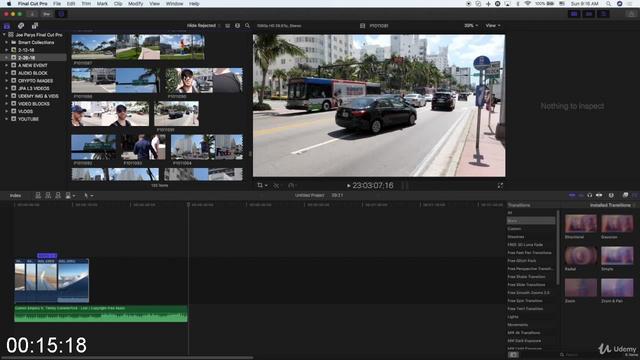
Task: Show the Effects browser icon
Action: click(x=625, y=196)
